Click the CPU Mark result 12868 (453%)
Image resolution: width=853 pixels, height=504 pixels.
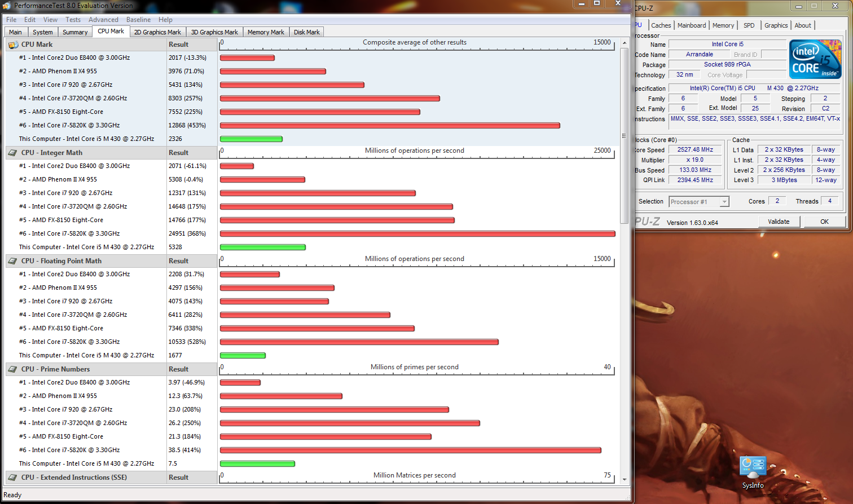point(187,125)
